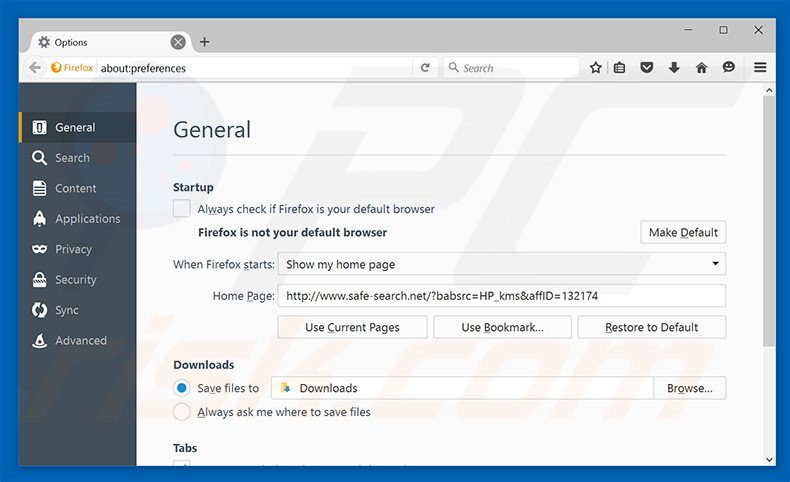The width and height of the screenshot is (790, 482).
Task: Click the Make Default button
Action: coord(683,232)
